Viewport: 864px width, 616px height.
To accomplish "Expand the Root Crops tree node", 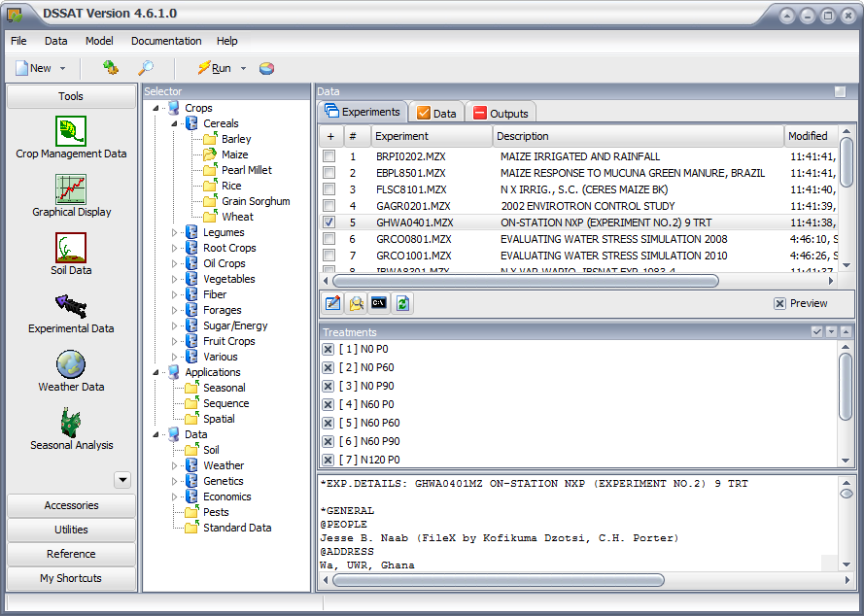I will [174, 248].
